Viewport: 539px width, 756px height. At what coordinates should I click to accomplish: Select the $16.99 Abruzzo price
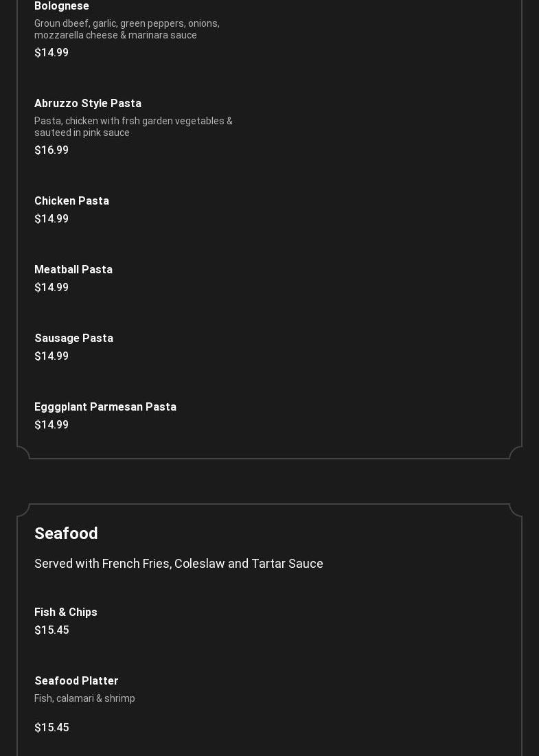tap(51, 150)
